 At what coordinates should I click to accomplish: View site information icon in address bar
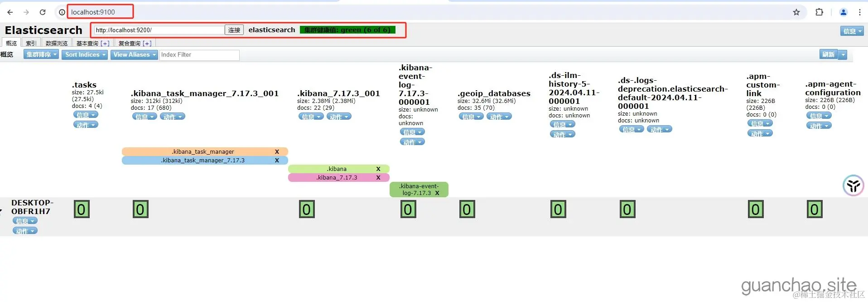point(62,12)
